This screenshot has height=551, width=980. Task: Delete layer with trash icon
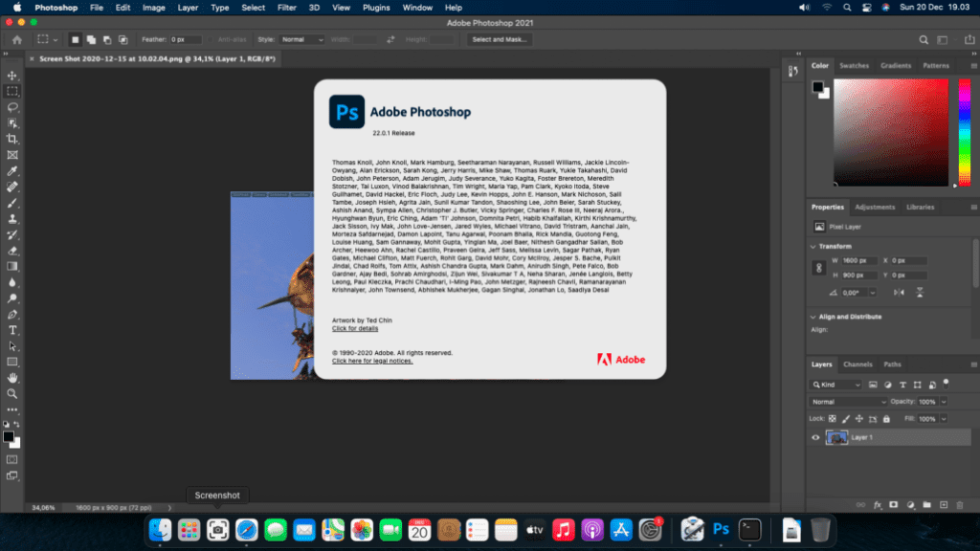coord(960,505)
